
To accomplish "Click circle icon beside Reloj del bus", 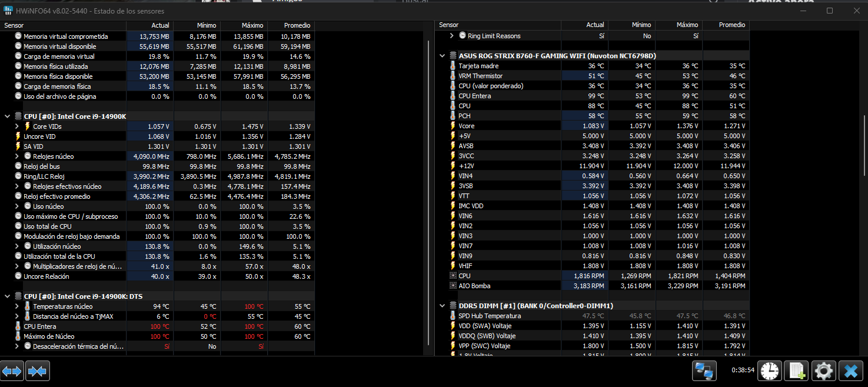I will pyautogui.click(x=18, y=166).
